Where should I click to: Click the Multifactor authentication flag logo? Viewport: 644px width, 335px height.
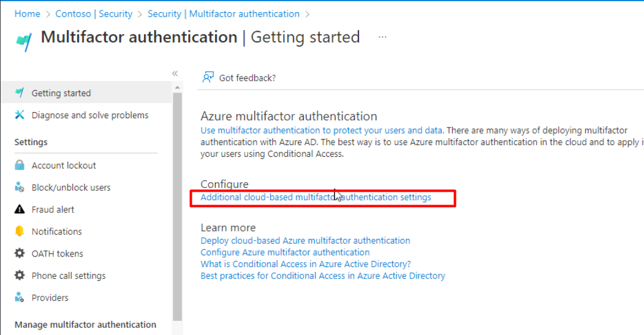click(24, 42)
